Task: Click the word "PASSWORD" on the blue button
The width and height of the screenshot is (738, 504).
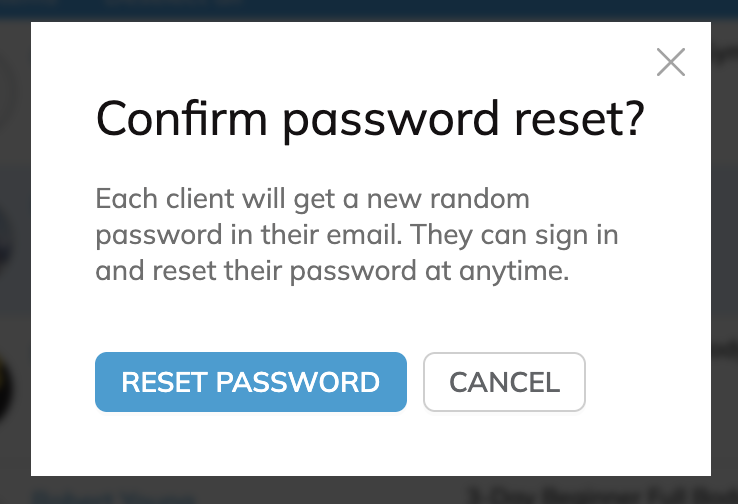Action: point(297,382)
